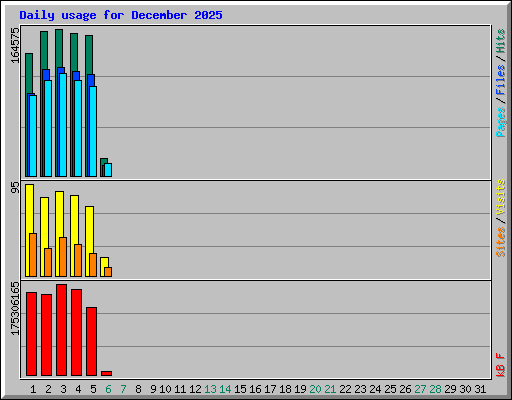Click the Visits legend label
512x400 pixels.
[501, 197]
